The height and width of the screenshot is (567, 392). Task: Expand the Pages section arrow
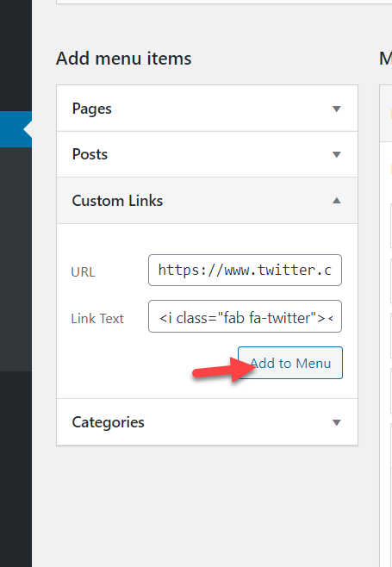(336, 109)
